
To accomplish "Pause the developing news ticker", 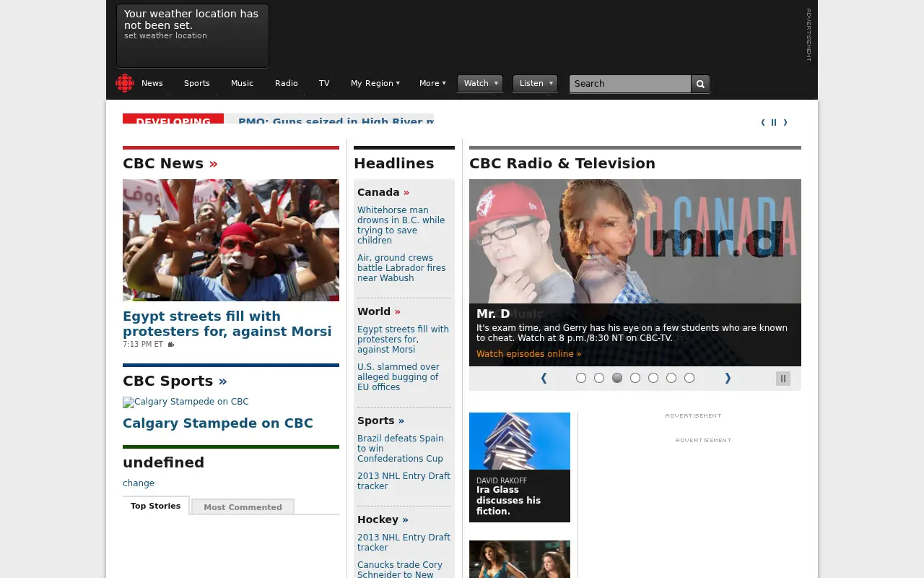I will pyautogui.click(x=774, y=122).
